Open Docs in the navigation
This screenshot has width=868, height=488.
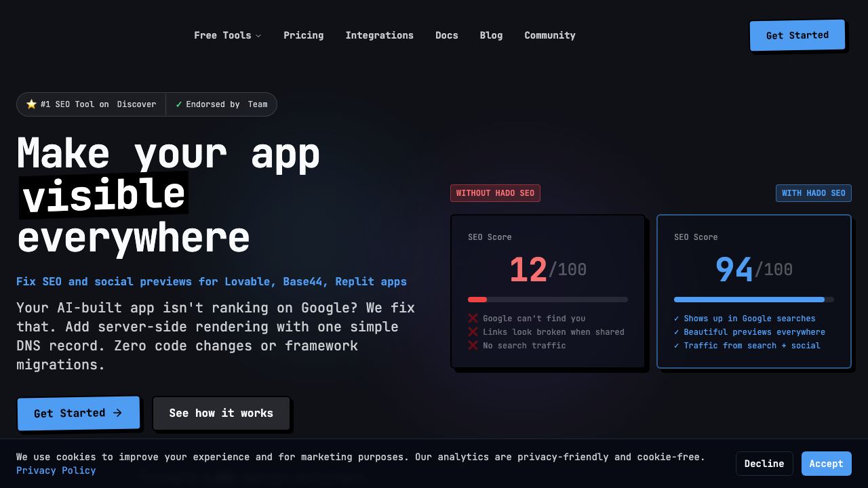[x=446, y=35]
